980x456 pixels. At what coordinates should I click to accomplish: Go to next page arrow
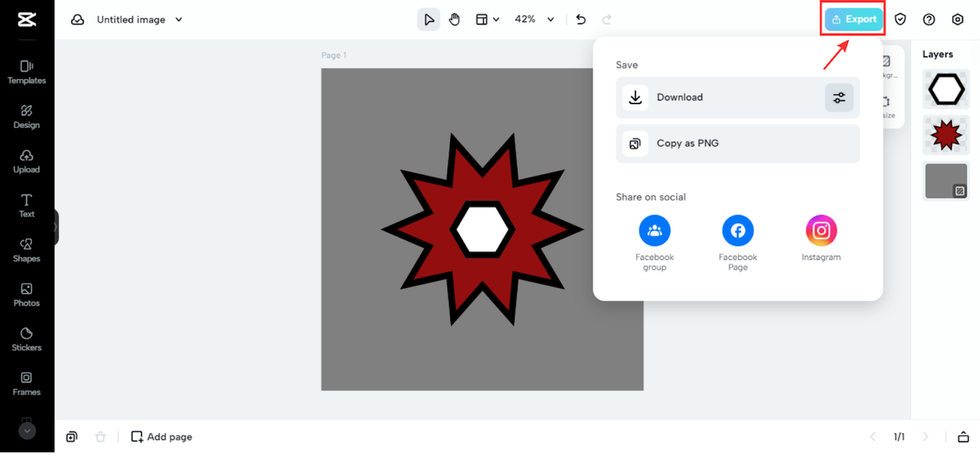(x=926, y=437)
